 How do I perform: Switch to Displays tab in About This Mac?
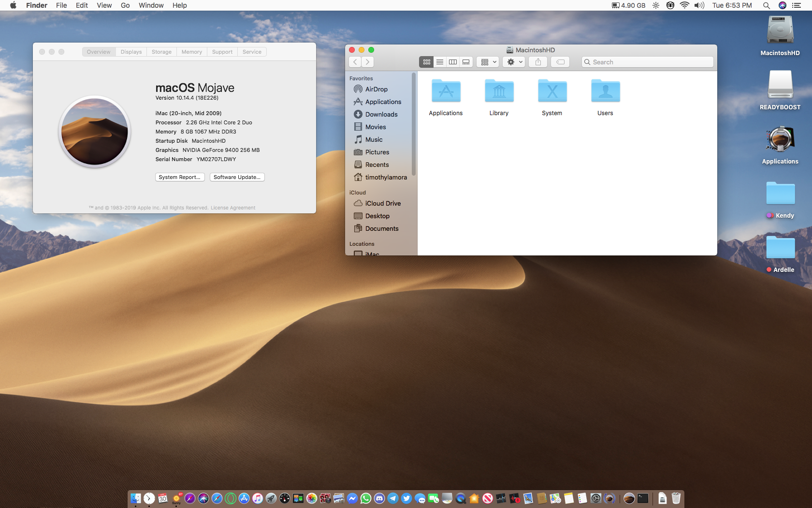click(x=131, y=52)
